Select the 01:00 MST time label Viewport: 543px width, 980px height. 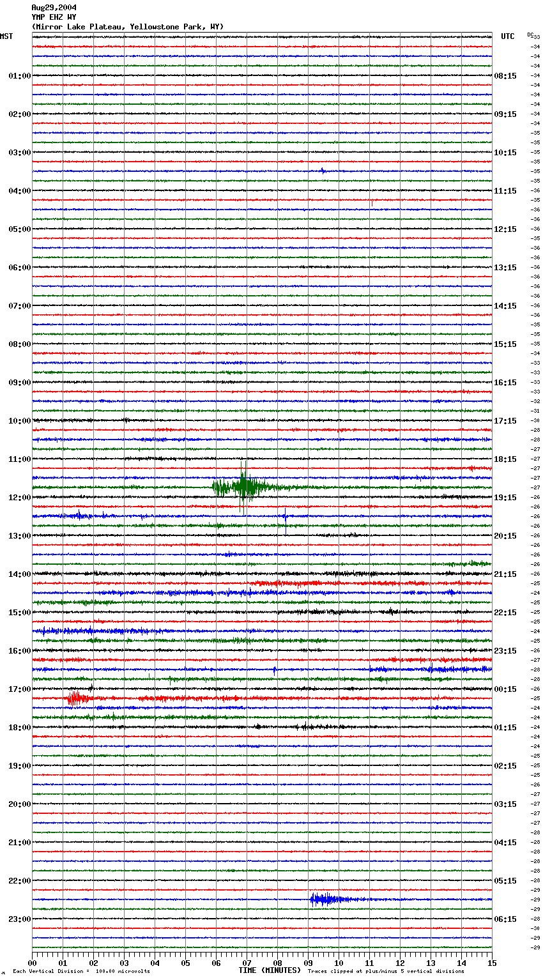(x=20, y=76)
